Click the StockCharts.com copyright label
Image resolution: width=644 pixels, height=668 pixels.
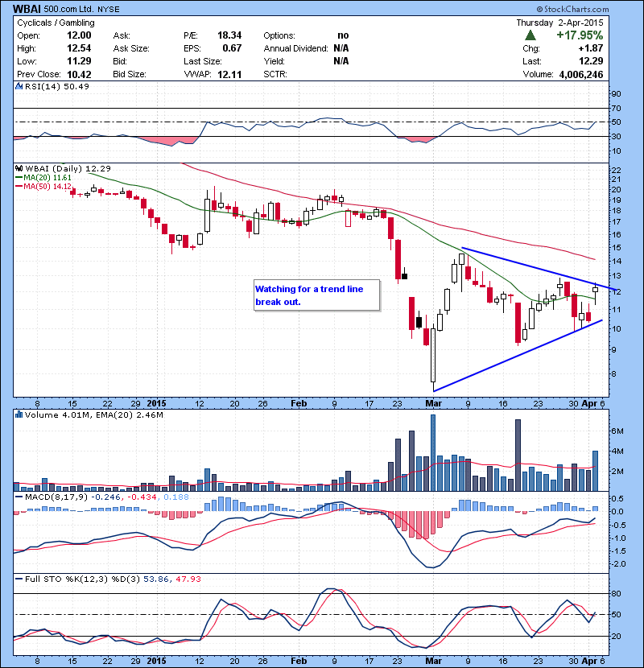click(x=572, y=9)
